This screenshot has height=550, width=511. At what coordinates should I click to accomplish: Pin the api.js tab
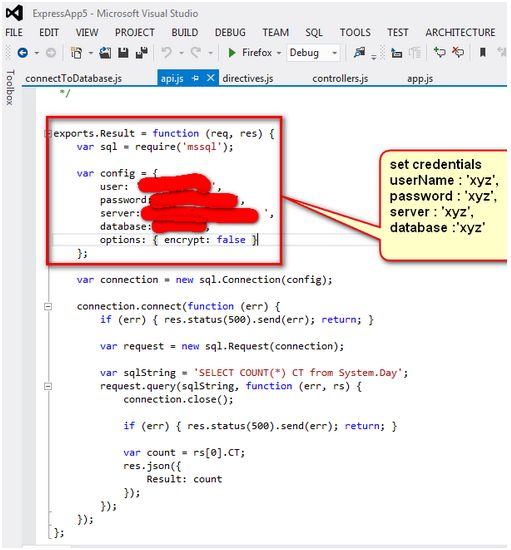click(195, 78)
